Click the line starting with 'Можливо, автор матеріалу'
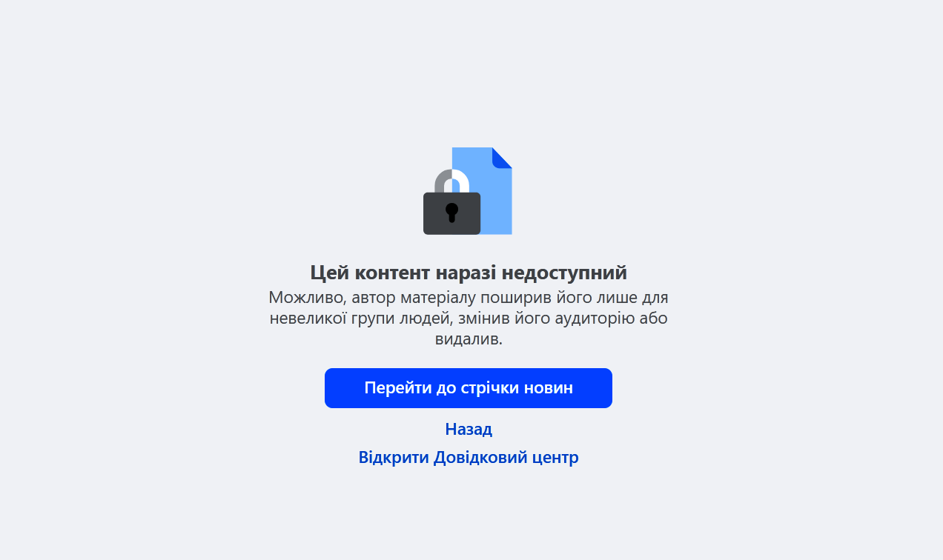943x560 pixels. click(469, 298)
